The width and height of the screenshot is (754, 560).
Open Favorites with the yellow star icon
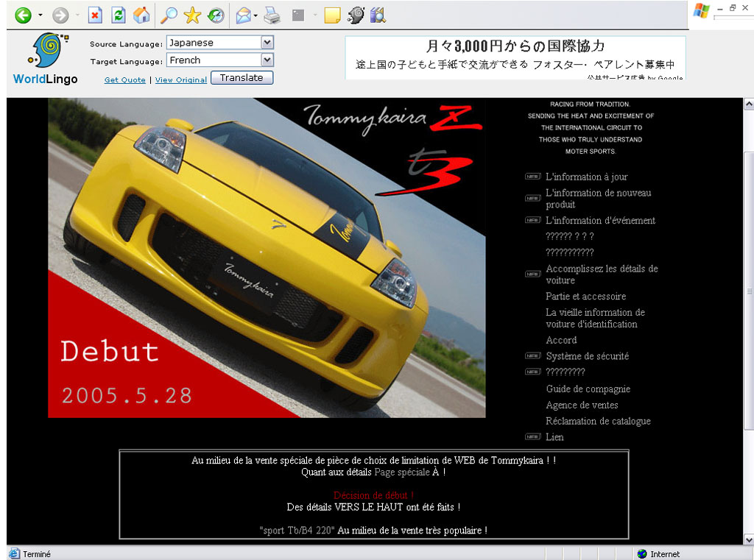(192, 15)
